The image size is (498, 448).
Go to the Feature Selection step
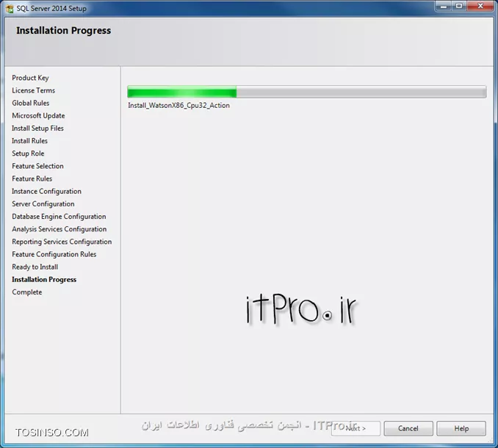[37, 166]
